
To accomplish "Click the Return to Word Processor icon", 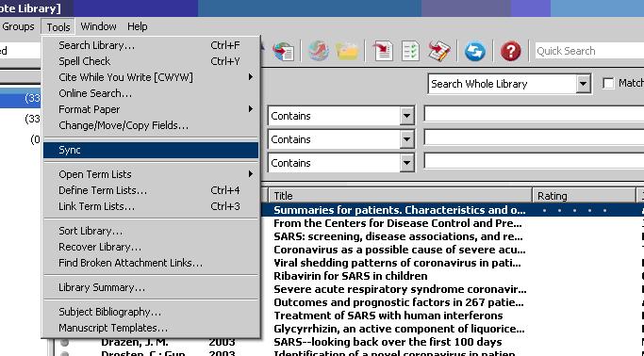I will coord(438,51).
